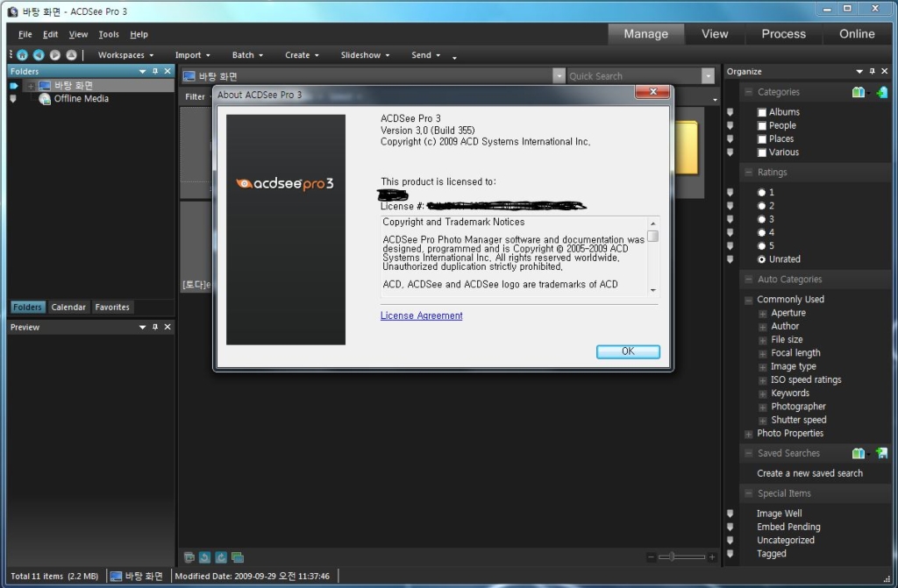Image resolution: width=898 pixels, height=588 pixels.
Task: Click the Quick Search field
Action: click(633, 76)
